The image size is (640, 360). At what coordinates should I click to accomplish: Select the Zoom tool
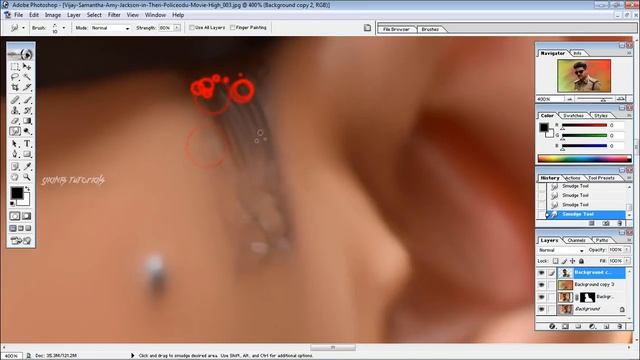pos(27,177)
